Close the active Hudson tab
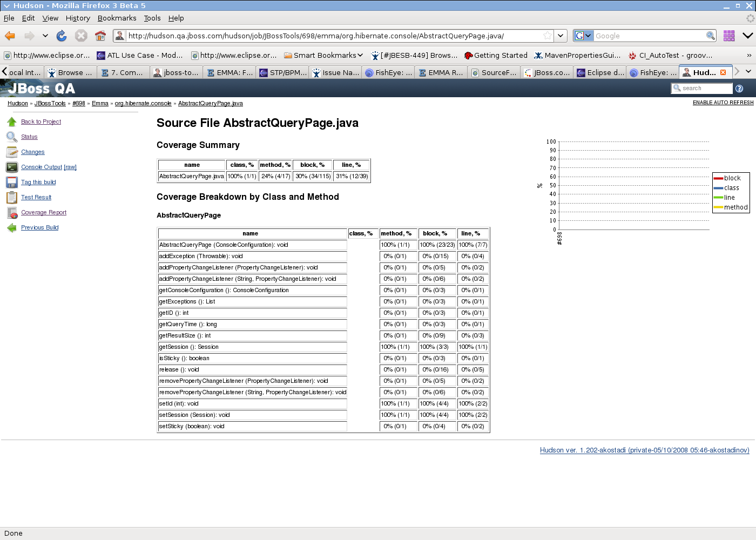This screenshot has height=540, width=756. pyautogui.click(x=723, y=72)
